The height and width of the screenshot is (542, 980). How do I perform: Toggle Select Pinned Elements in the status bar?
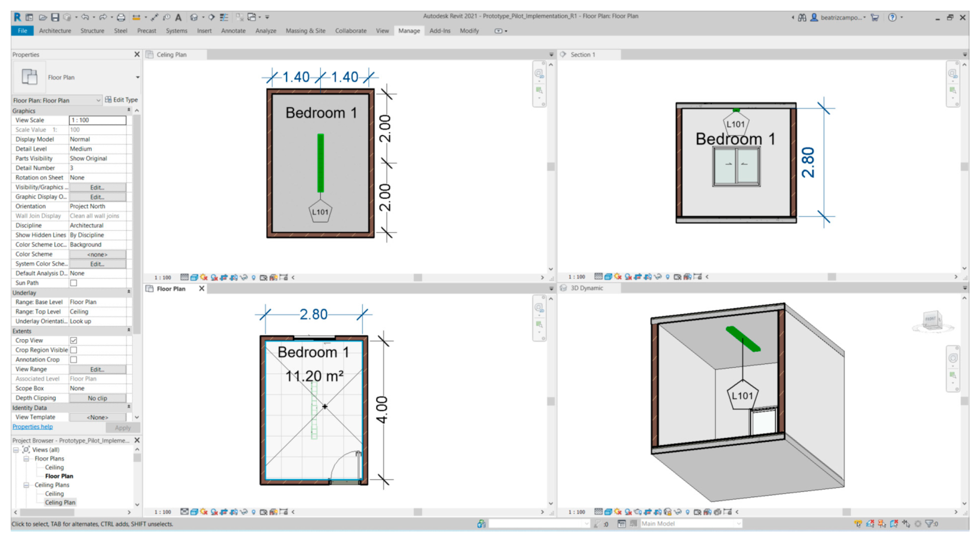[x=882, y=524]
